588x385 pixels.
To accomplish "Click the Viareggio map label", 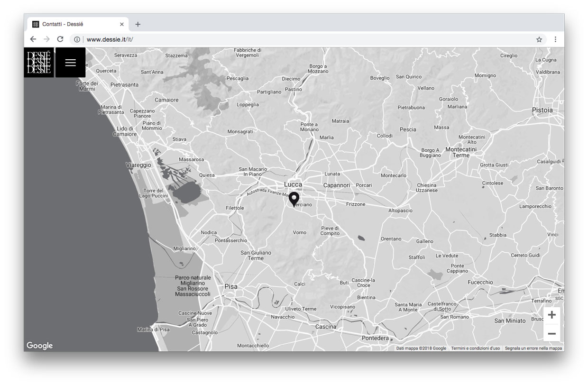I will pyautogui.click(x=138, y=165).
